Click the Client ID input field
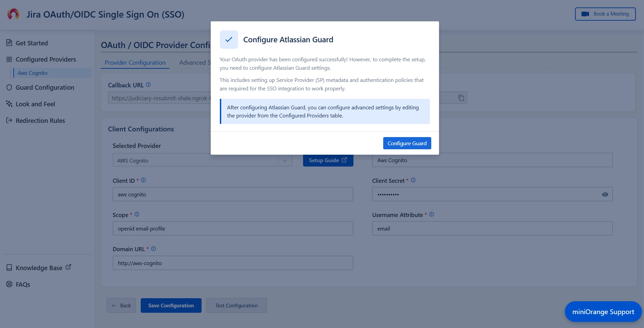The image size is (644, 328). click(x=233, y=194)
